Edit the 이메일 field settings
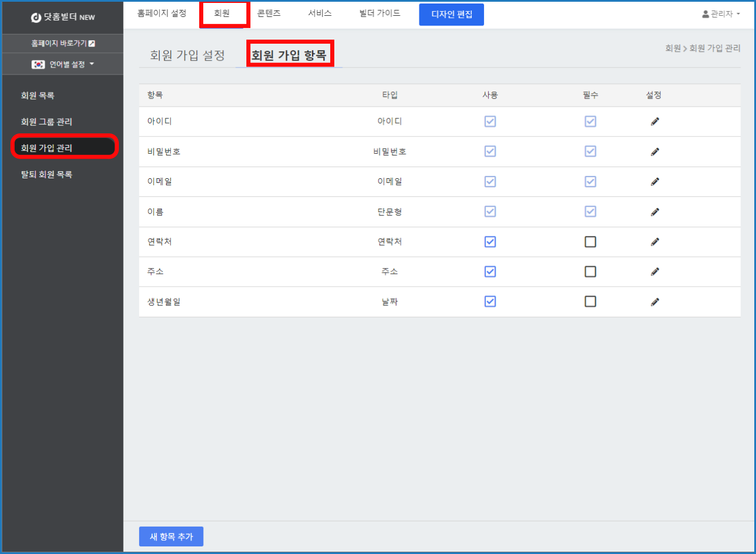756x554 pixels. 655,182
